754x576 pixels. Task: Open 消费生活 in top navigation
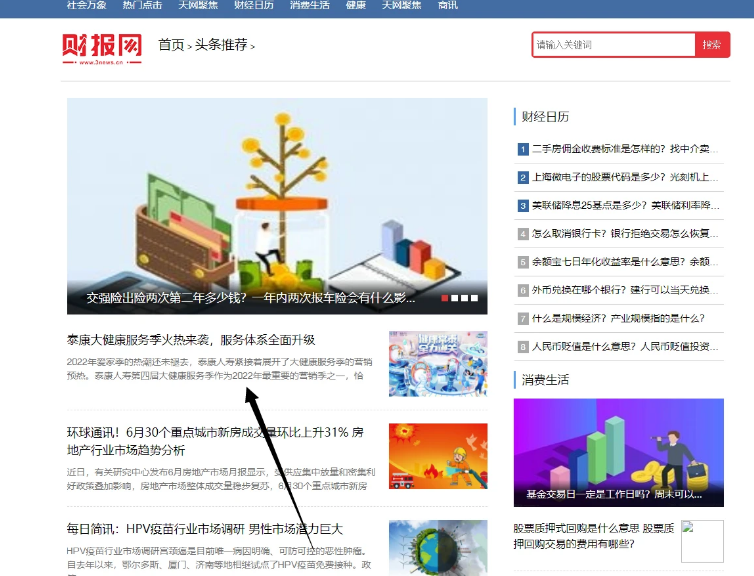(x=310, y=5)
